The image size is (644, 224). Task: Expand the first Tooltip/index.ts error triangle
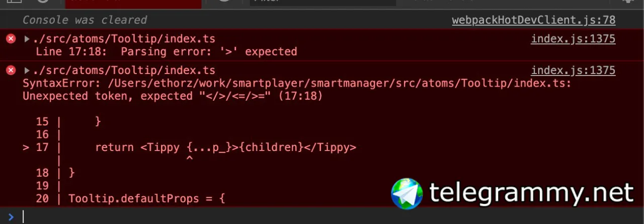pyautogui.click(x=27, y=39)
